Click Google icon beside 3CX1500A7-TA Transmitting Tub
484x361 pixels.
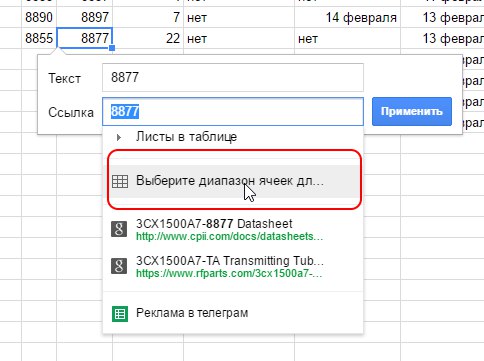click(119, 266)
